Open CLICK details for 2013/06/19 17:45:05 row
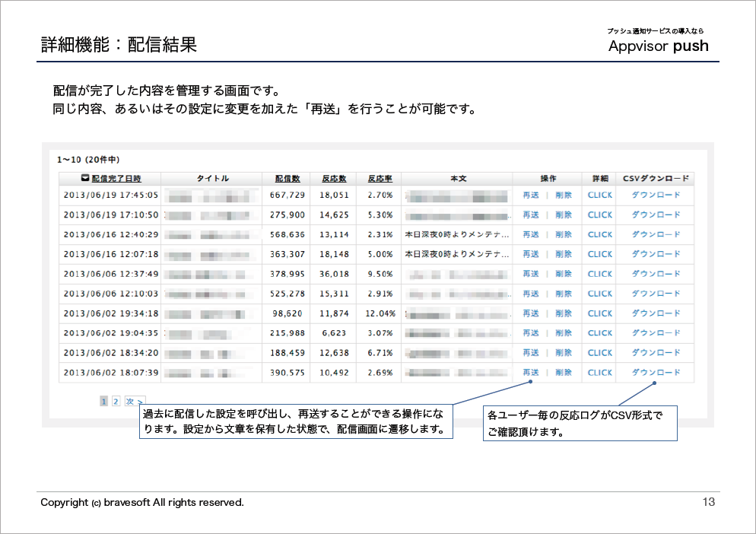Viewport: 756px width, 534px height. pos(600,195)
